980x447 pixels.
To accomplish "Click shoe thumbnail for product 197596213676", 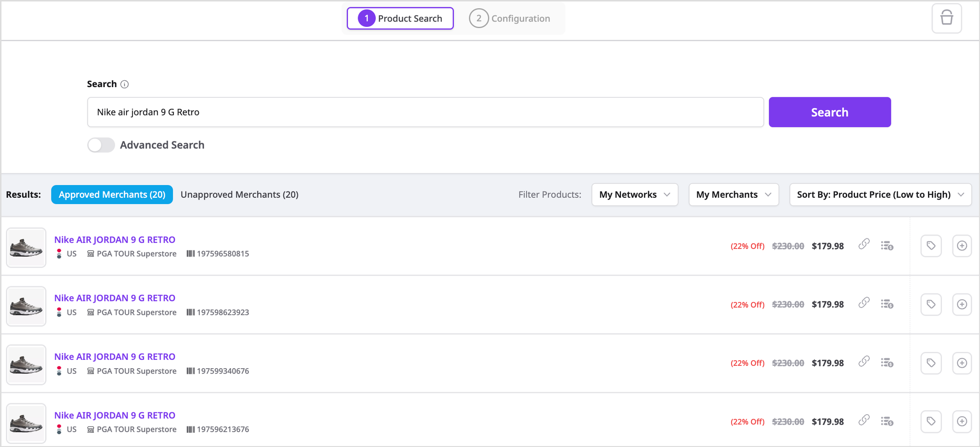I will 26,423.
